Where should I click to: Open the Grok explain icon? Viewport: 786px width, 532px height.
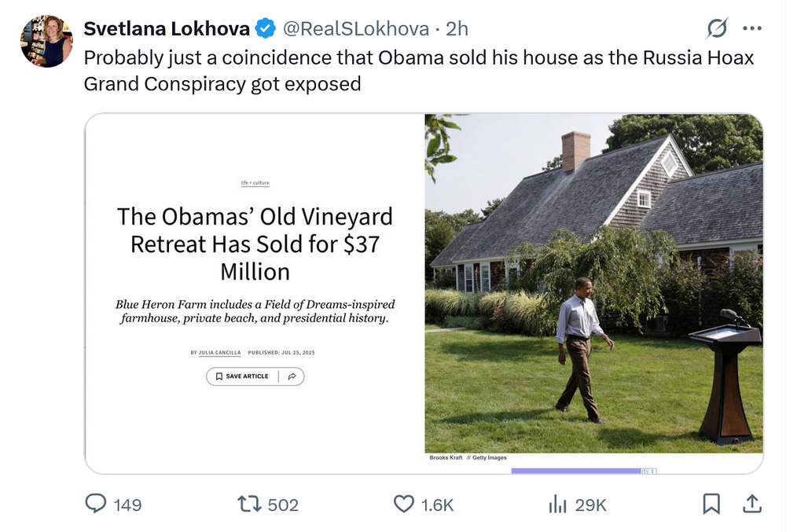click(x=717, y=29)
